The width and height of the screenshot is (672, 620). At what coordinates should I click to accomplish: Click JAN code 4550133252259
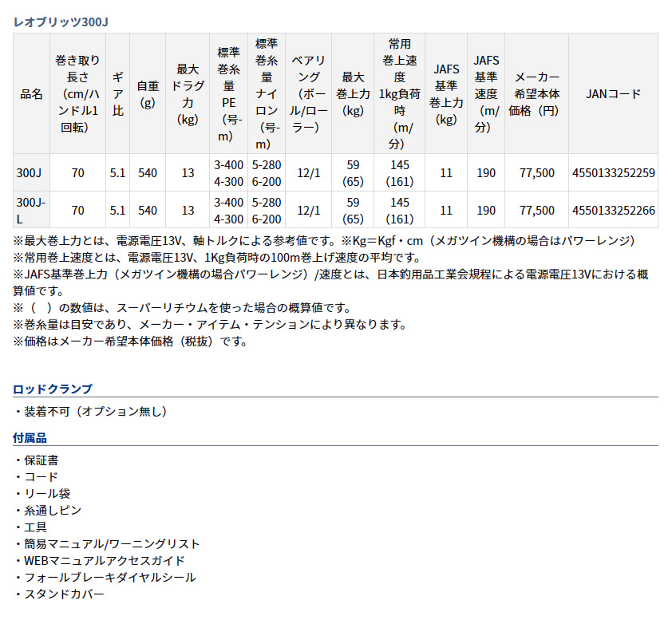[613, 172]
